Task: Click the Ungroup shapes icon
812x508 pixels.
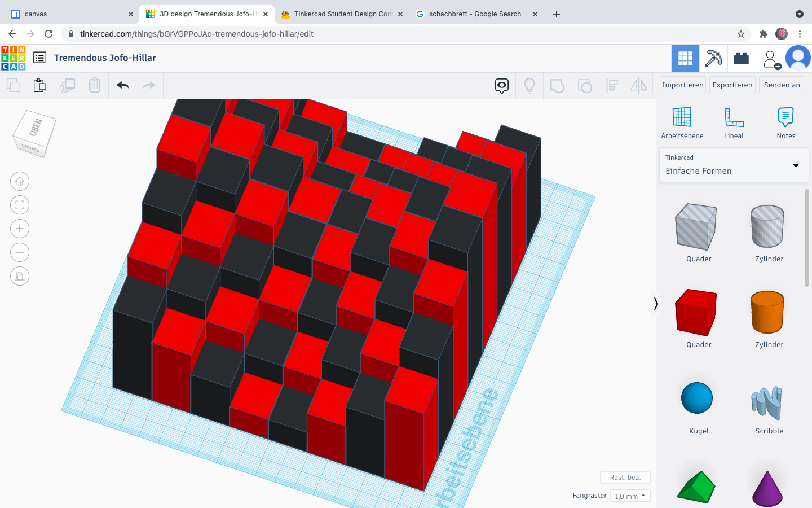Action: (x=585, y=86)
